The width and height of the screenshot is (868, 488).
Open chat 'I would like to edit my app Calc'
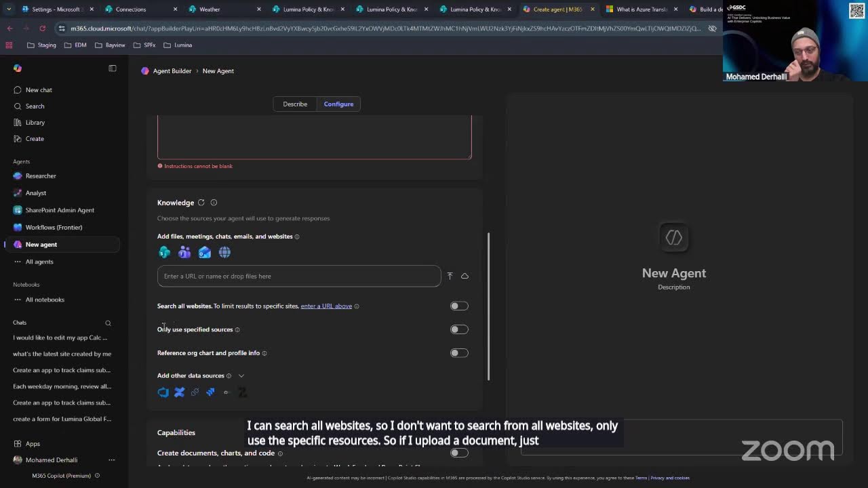(x=62, y=338)
